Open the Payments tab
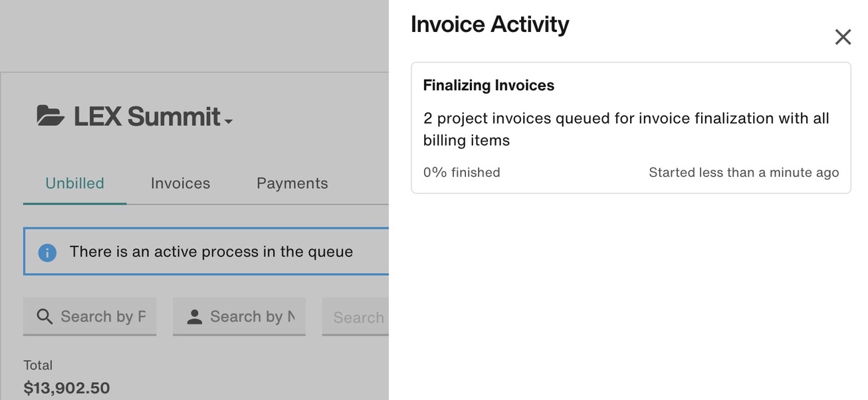The width and height of the screenshot is (868, 400). coord(292,183)
